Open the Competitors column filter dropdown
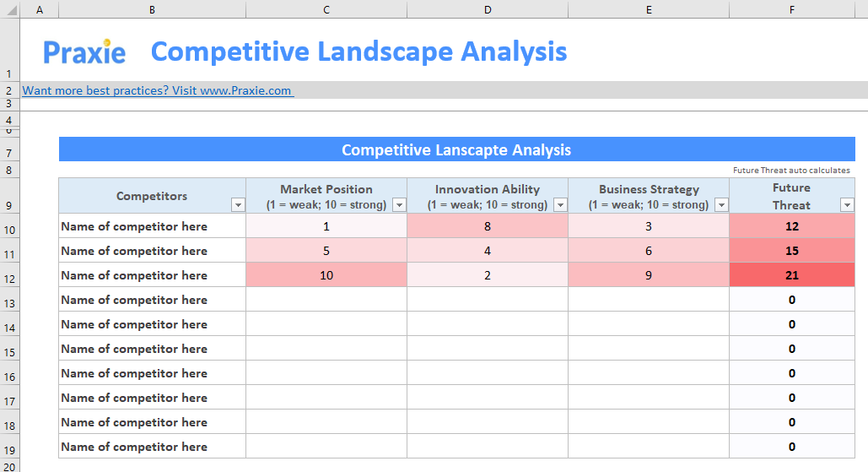Screen dimensions: 868x472 point(238,205)
